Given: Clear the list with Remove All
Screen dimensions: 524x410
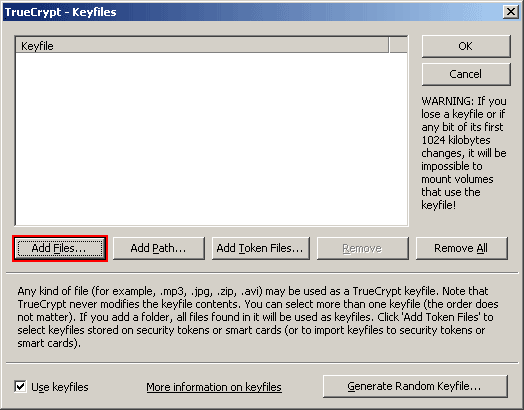Looking at the screenshot, I should pos(462,248).
